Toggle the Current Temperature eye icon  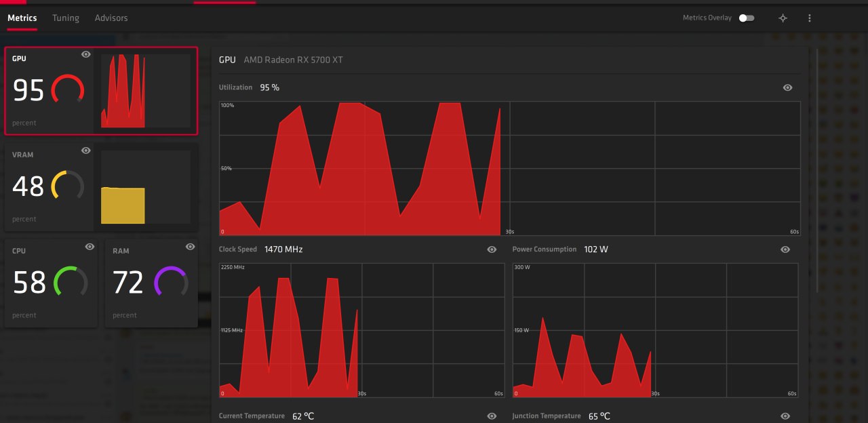point(492,416)
